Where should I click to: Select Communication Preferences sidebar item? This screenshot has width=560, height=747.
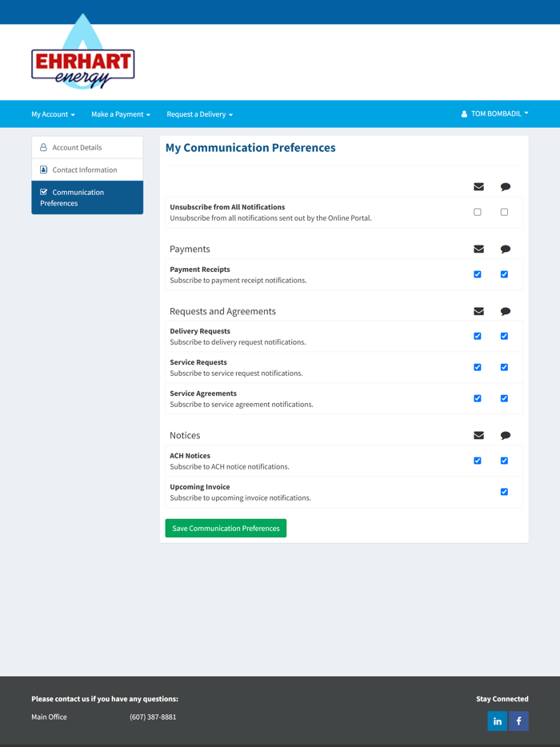pyautogui.click(x=87, y=198)
